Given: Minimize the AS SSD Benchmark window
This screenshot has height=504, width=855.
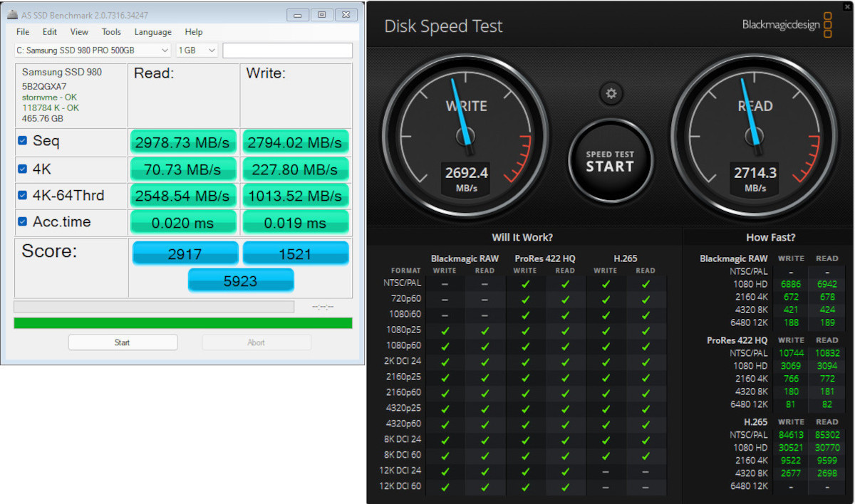Looking at the screenshot, I should pos(297,14).
